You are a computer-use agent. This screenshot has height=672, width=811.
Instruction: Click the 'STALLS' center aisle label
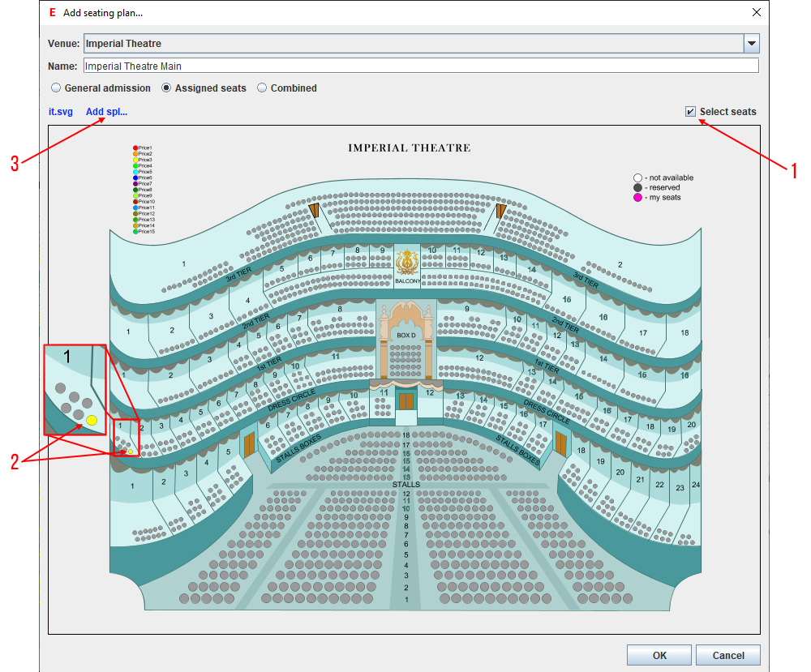tap(406, 485)
